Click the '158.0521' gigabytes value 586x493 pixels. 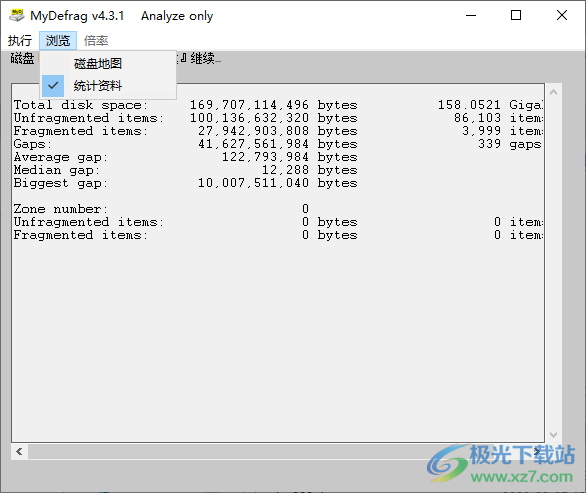(469, 105)
